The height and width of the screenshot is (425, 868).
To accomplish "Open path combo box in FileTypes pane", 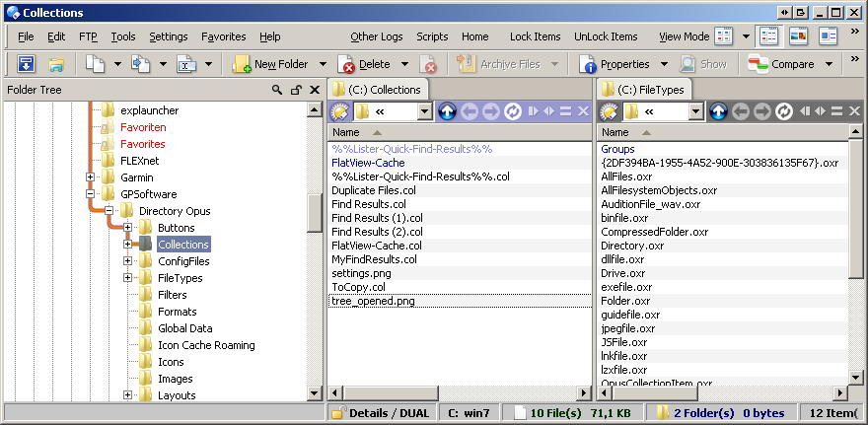I will [695, 111].
